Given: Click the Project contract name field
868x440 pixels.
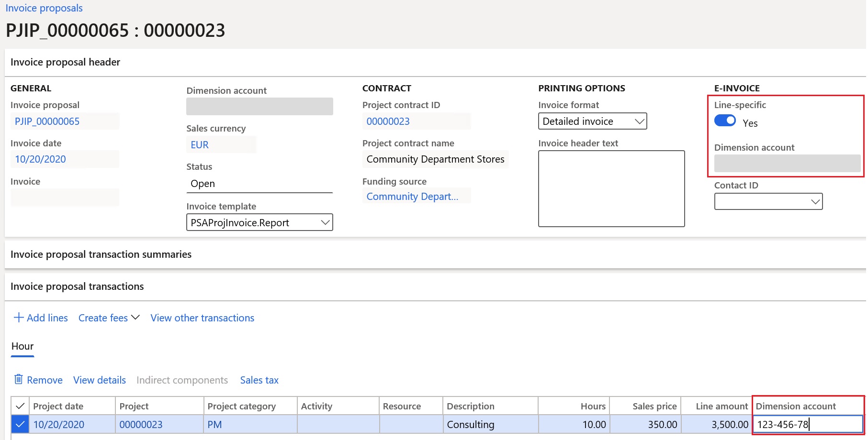Looking at the screenshot, I should tap(436, 159).
